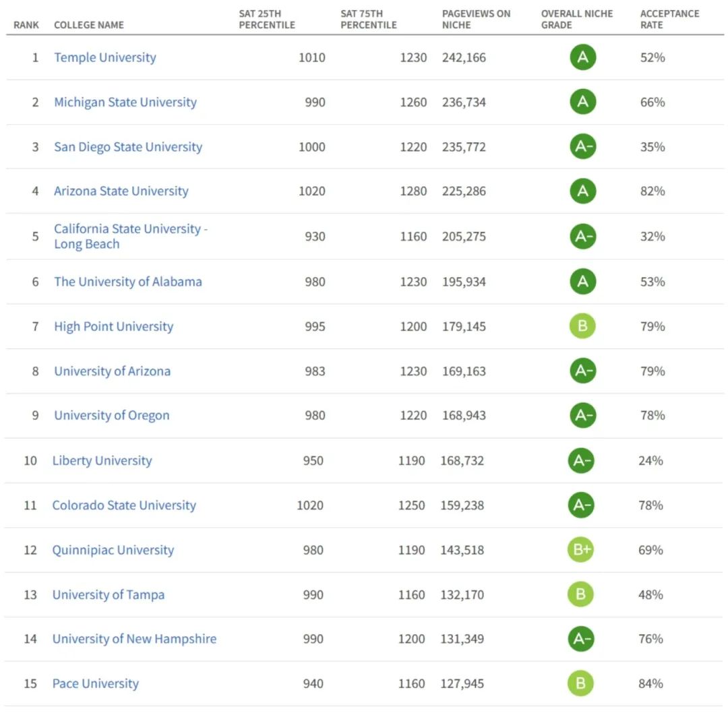Visit the Colorado State University link
728x713 pixels.
[x=124, y=505]
